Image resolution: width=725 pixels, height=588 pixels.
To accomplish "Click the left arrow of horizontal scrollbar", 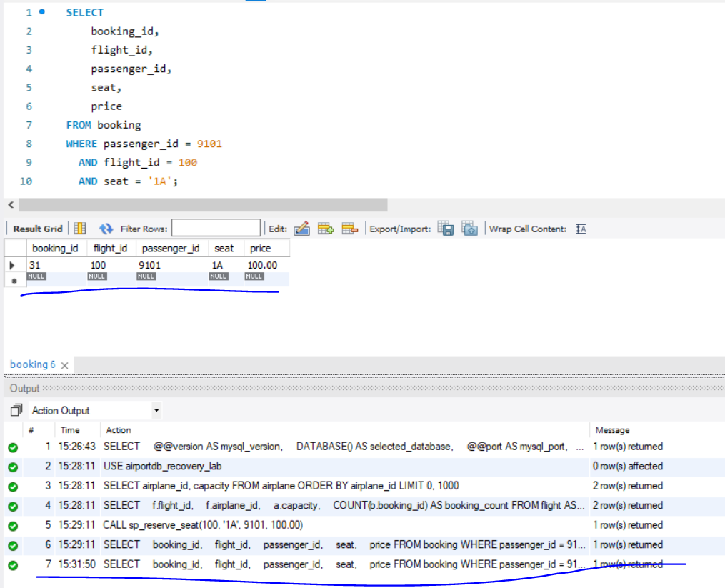I will click(11, 204).
